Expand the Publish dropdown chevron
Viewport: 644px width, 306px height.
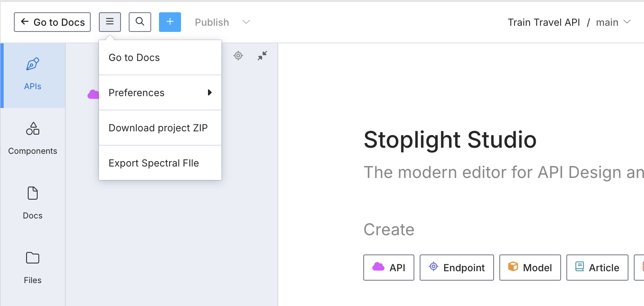pyautogui.click(x=246, y=22)
